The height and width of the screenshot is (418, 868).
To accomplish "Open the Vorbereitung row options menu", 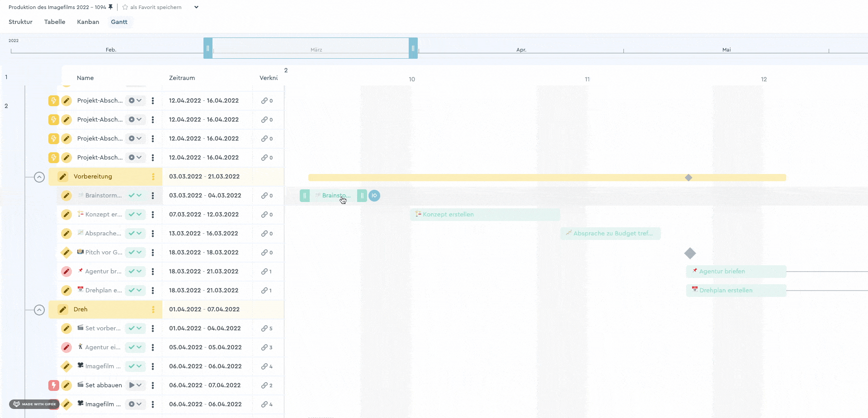I will 153,177.
